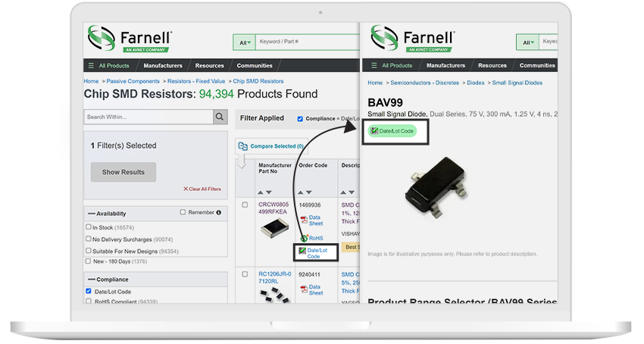
Task: Click the Farnell logo on the resistors page
Action: (x=130, y=38)
